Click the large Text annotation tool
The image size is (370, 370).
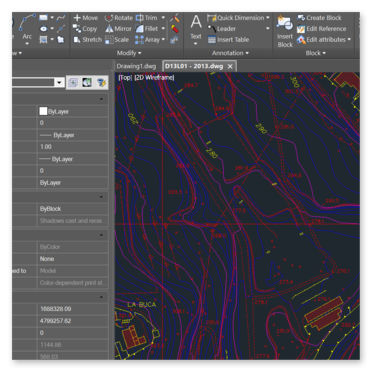click(196, 27)
